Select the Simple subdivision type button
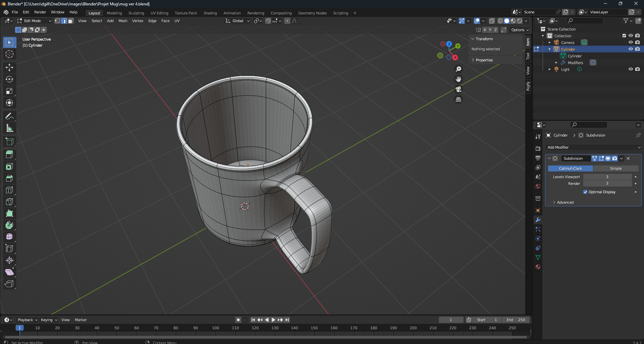The width and height of the screenshot is (644, 344). pos(615,168)
